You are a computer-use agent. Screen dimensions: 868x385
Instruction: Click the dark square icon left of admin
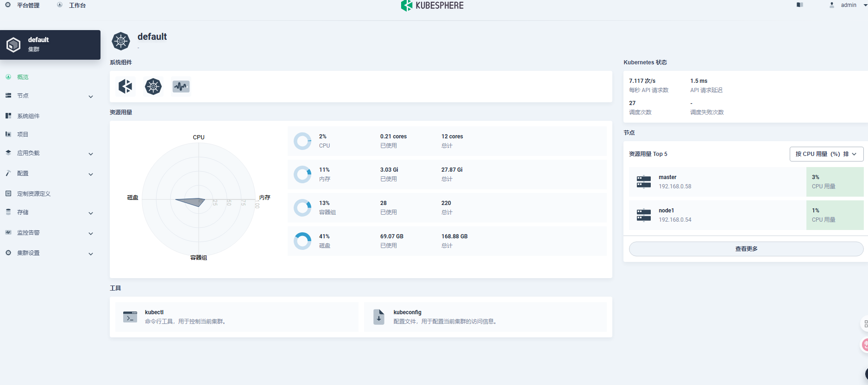coord(800,5)
